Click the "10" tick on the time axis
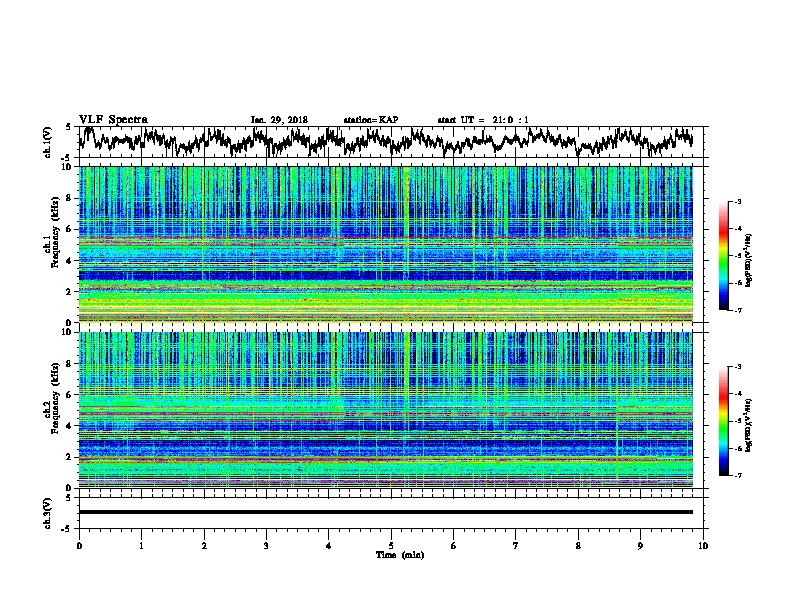 point(703,545)
